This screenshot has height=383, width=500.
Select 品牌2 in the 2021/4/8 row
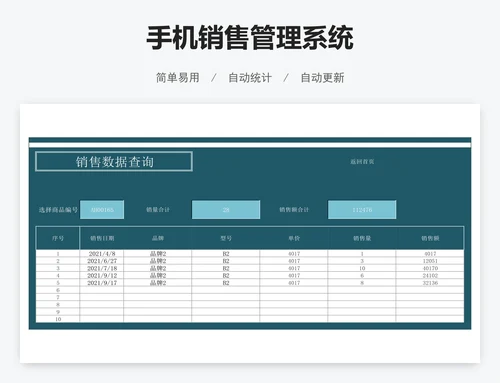158,254
